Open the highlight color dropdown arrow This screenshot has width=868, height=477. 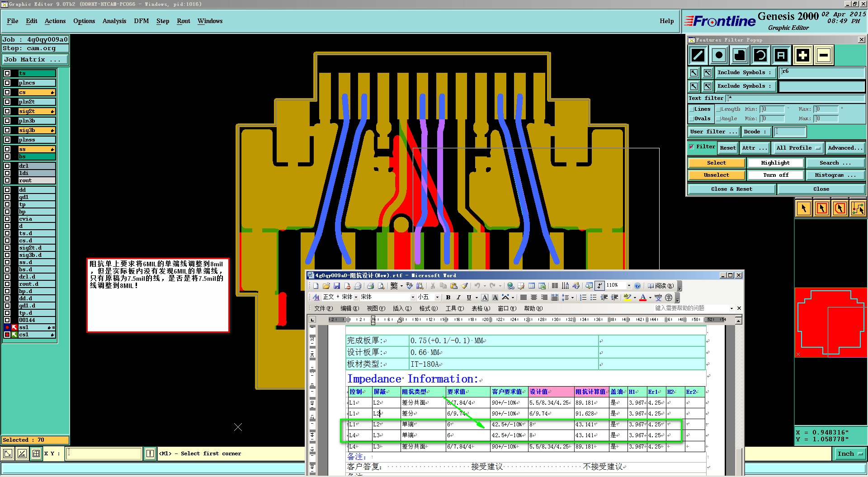click(635, 298)
